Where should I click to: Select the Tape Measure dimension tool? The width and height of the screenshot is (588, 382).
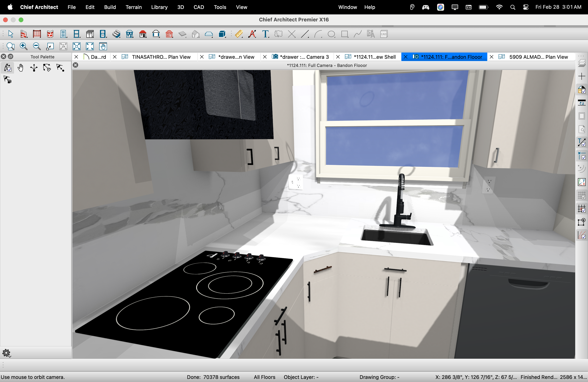239,34
